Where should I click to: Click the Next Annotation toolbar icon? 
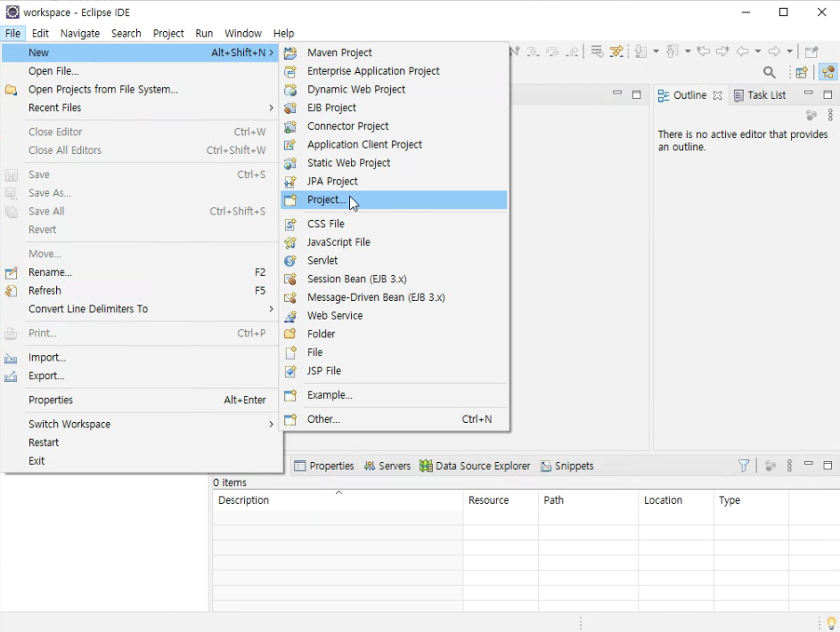pos(640,52)
